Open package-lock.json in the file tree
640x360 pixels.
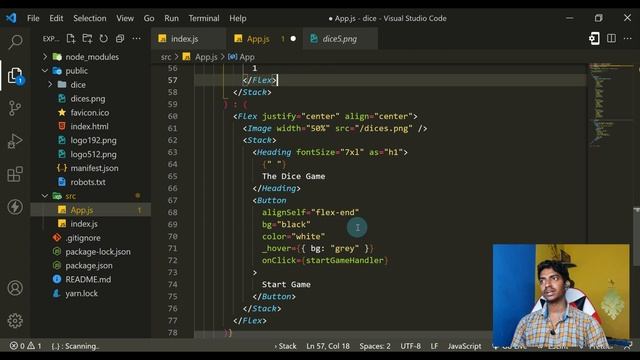point(98,251)
